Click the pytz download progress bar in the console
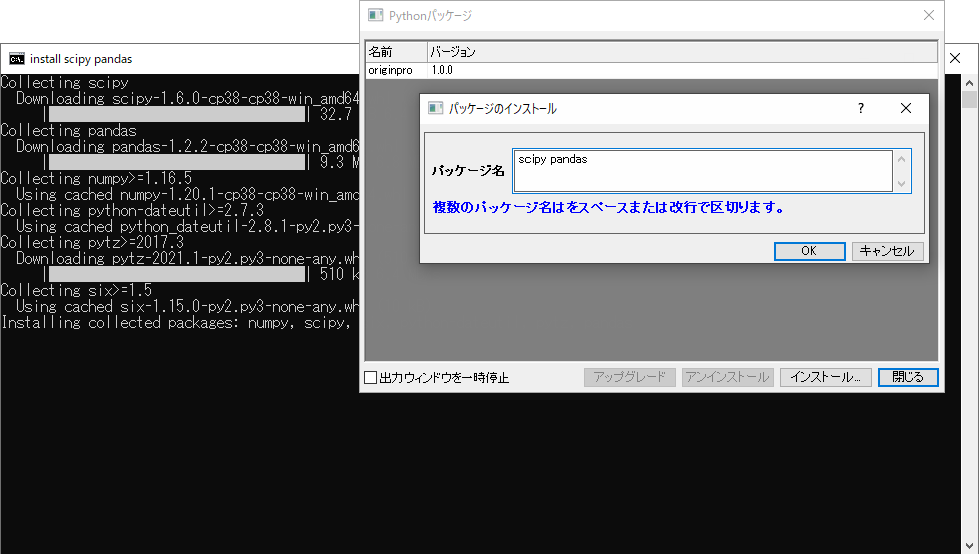This screenshot has height=554, width=979. [177, 274]
